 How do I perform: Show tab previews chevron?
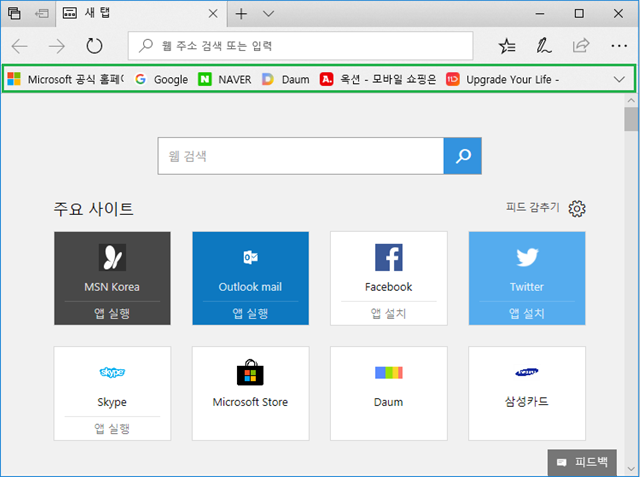pyautogui.click(x=268, y=14)
